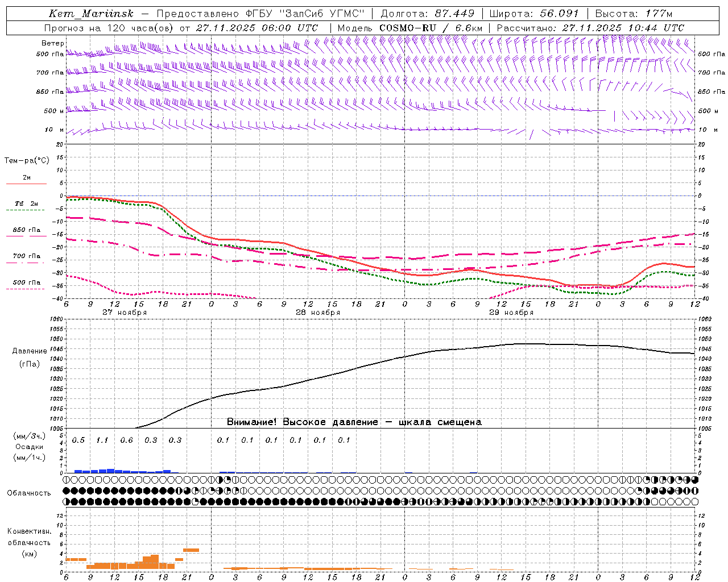Screen dimensions: 728x582
Task: Click the Осадки precipitation label
Action: pos(30,447)
